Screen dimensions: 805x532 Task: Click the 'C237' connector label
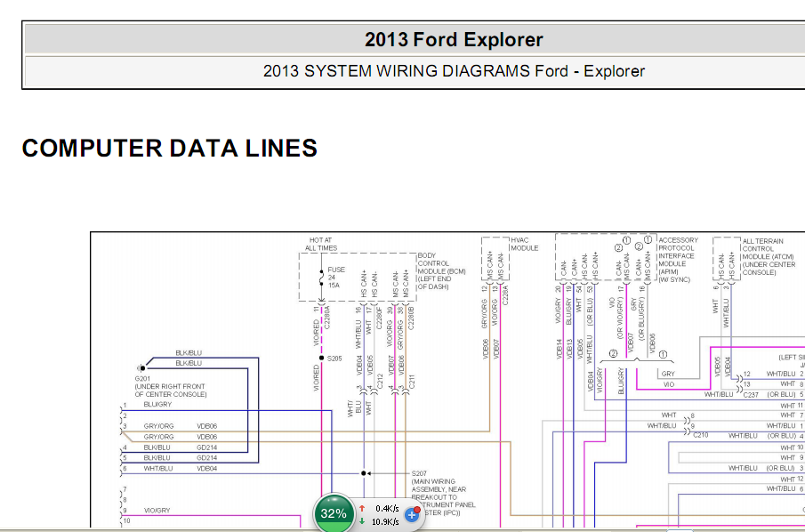(x=751, y=395)
